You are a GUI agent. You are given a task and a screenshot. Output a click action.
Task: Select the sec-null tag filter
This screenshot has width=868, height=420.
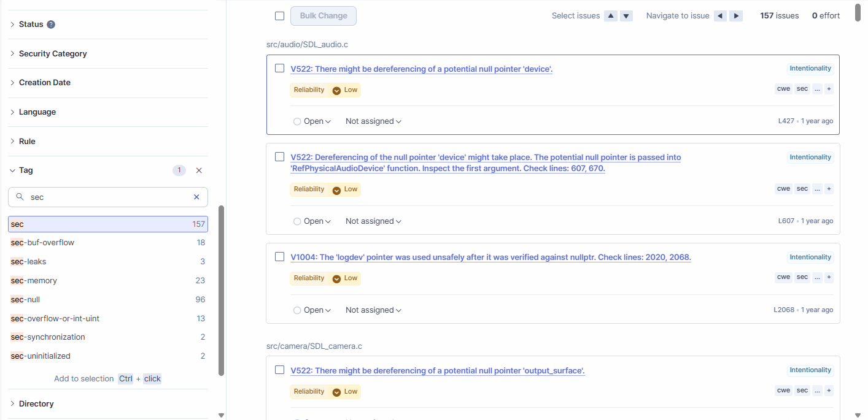(25, 300)
